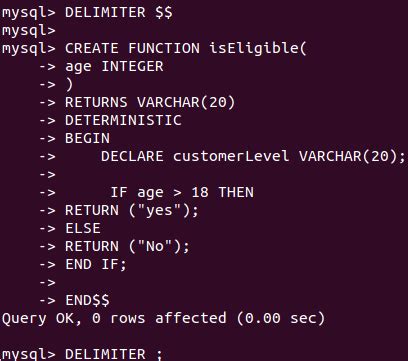Click the RETURN ("yes") statement

(x=132, y=210)
